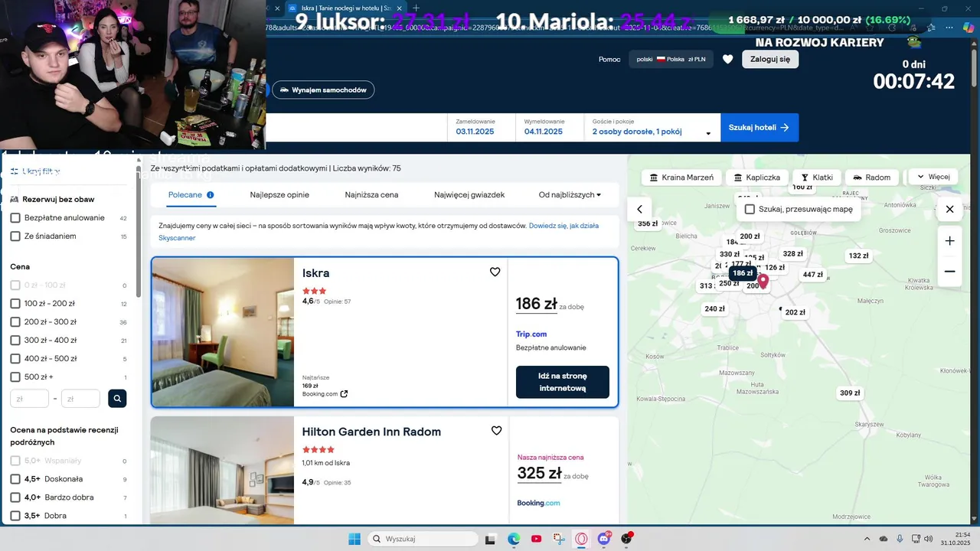980x551 pixels.
Task: Click maximum price zł input field
Action: (80, 399)
